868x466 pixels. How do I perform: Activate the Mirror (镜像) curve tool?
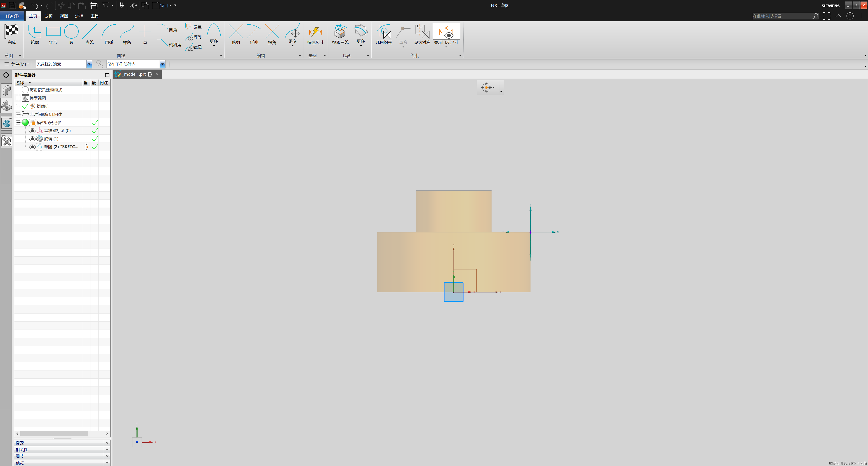click(x=194, y=47)
